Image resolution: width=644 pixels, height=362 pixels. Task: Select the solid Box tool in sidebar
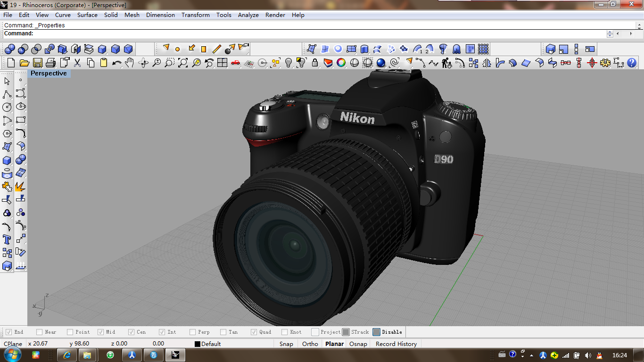coord(7,160)
